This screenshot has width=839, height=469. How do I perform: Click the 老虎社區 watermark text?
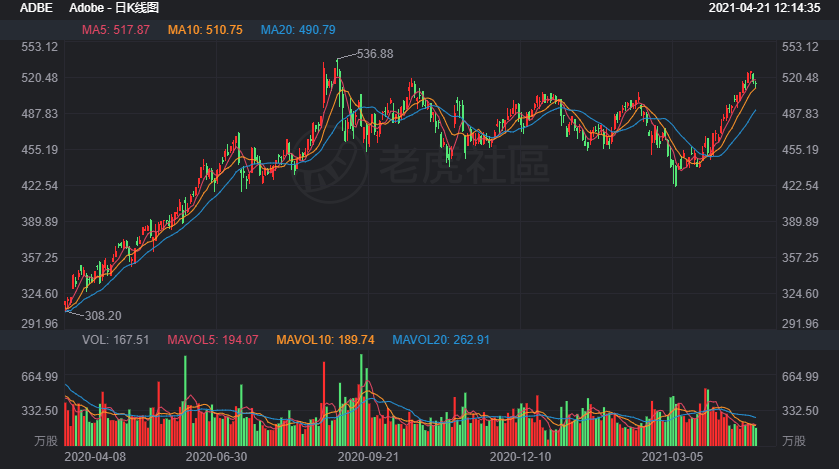coord(463,167)
